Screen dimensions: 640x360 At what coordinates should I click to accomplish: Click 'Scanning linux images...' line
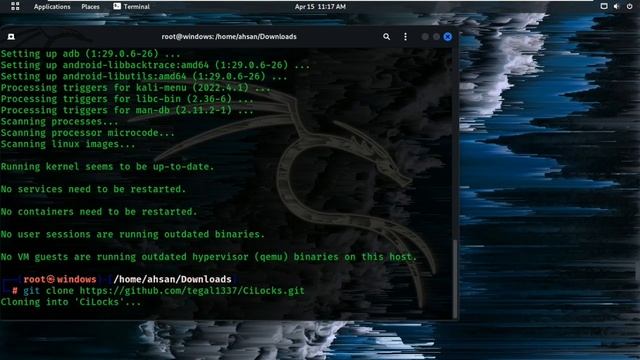68,144
